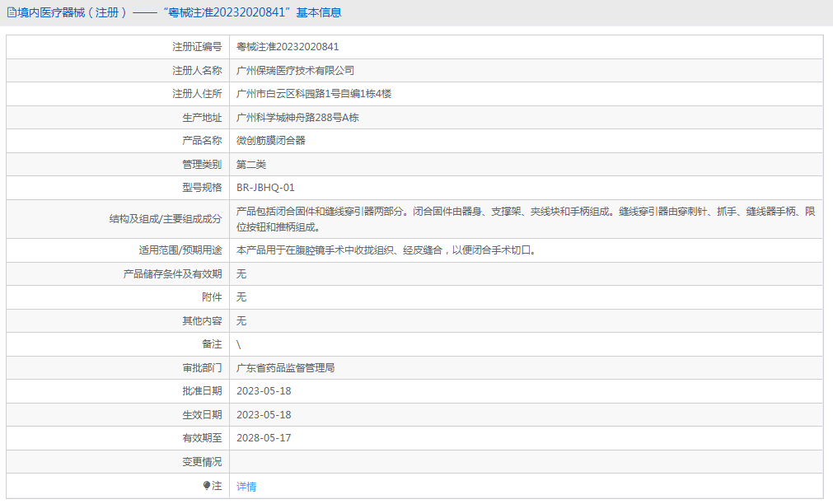
Task: Click the 无 value in the 附件 row
Action: tap(241, 296)
